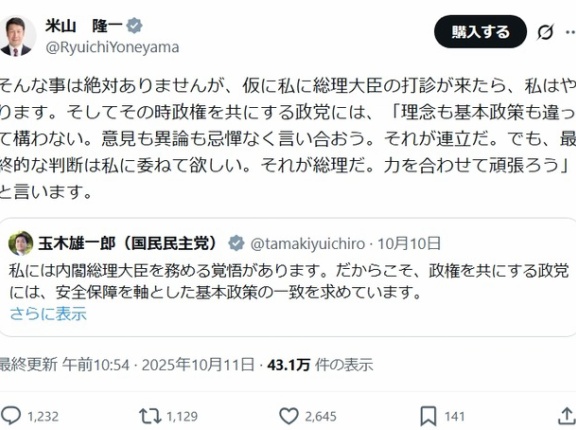Open the 10月10日 quoted tweet date

click(409, 243)
